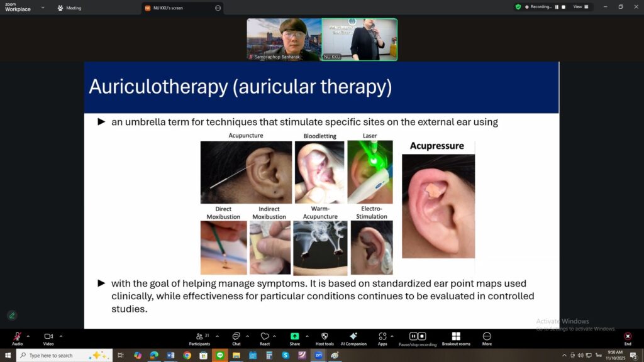Select Samoraphop Banharak's video thumbnail
The image size is (644, 362).
pos(284,39)
